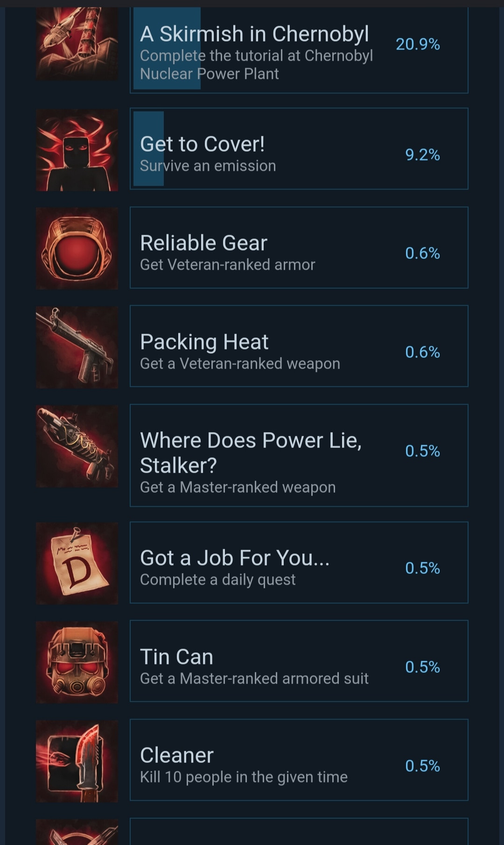Select the Cleaner achievement title
Viewport: 504px width, 845px height.
point(177,755)
